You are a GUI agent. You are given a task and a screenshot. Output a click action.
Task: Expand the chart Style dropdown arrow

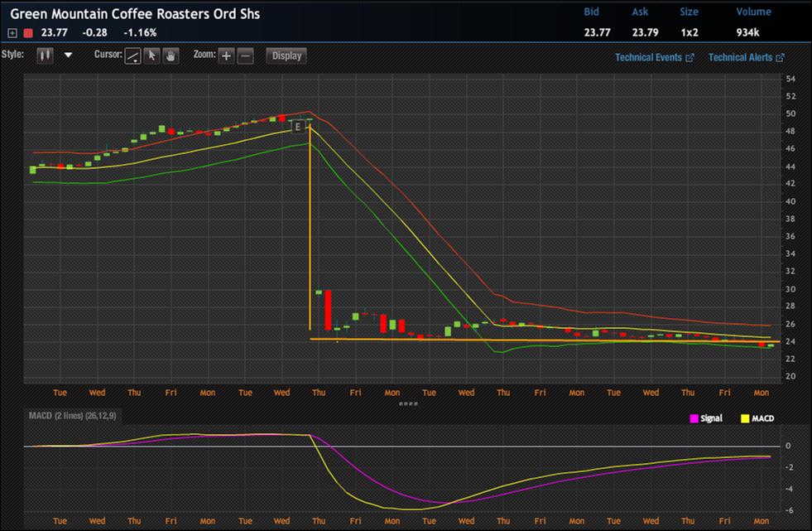[x=68, y=55]
